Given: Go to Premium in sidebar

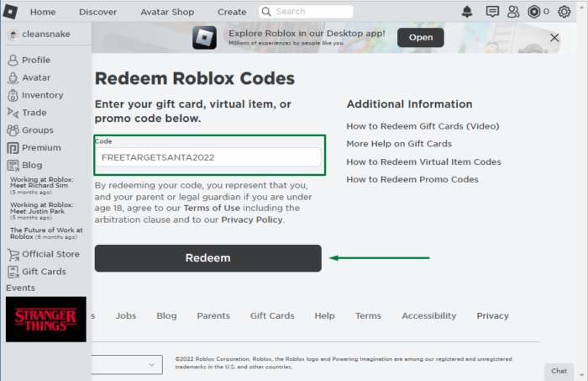Looking at the screenshot, I should [41, 148].
